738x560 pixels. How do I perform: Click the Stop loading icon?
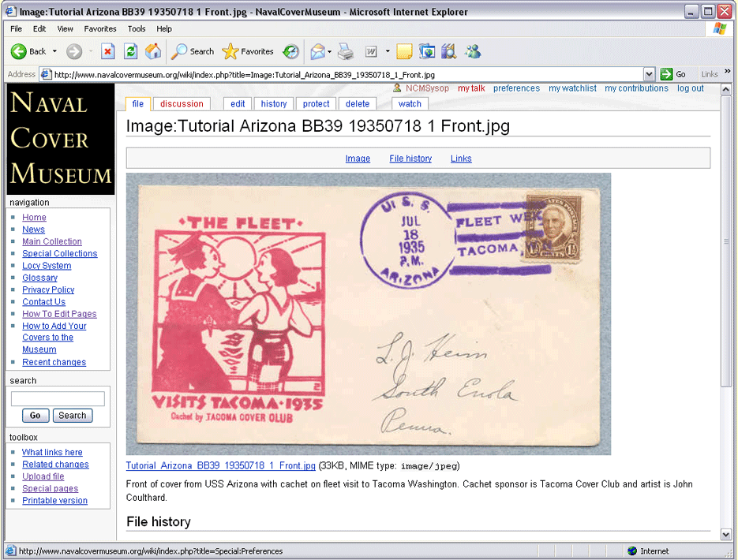click(x=108, y=51)
